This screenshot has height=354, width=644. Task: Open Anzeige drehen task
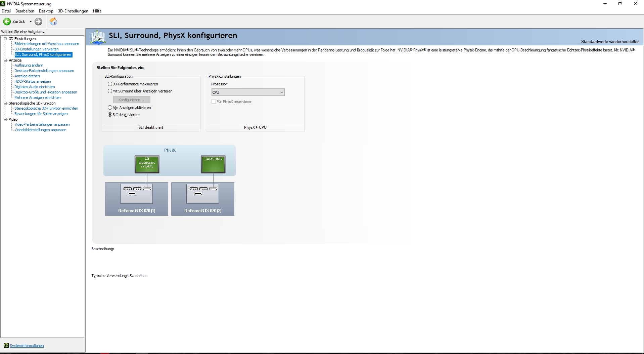27,76
